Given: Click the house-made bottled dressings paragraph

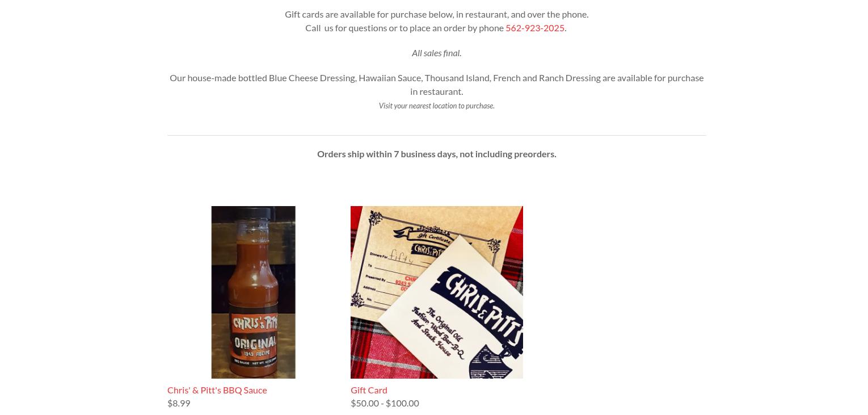Looking at the screenshot, I should pos(436,84).
